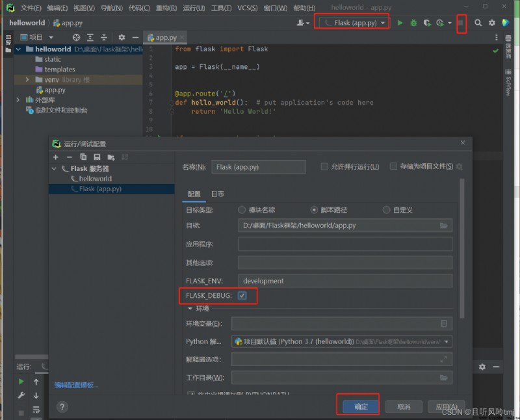
Task: Open edit configuration templates link
Action: coord(77,385)
